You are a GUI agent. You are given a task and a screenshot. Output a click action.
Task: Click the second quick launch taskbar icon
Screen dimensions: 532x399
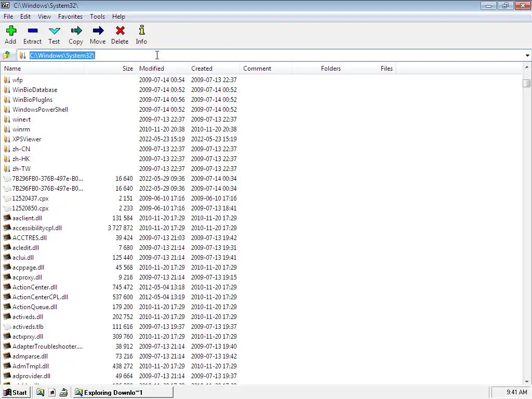click(52, 393)
